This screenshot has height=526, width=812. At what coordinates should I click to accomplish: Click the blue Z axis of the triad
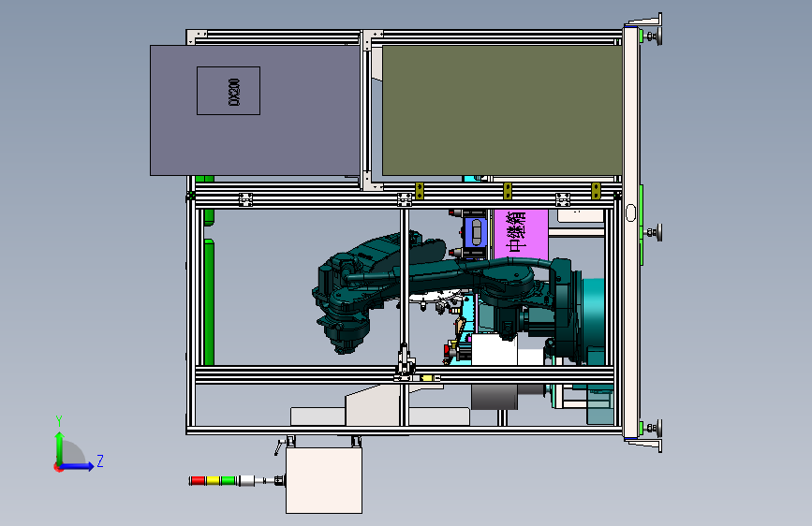coord(78,466)
